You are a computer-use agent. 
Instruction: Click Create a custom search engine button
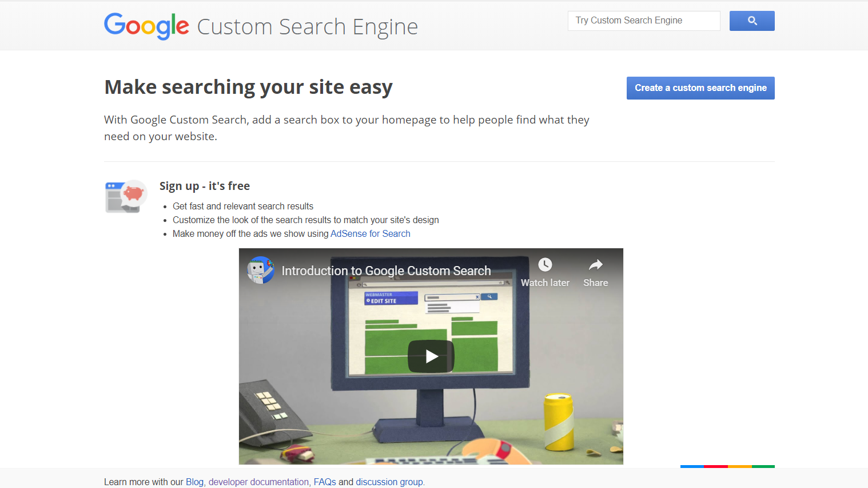coord(700,88)
